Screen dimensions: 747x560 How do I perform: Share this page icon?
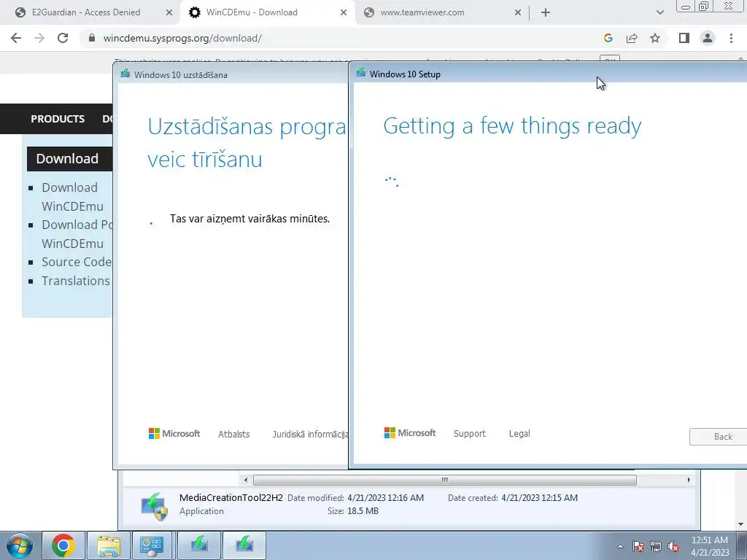(632, 38)
